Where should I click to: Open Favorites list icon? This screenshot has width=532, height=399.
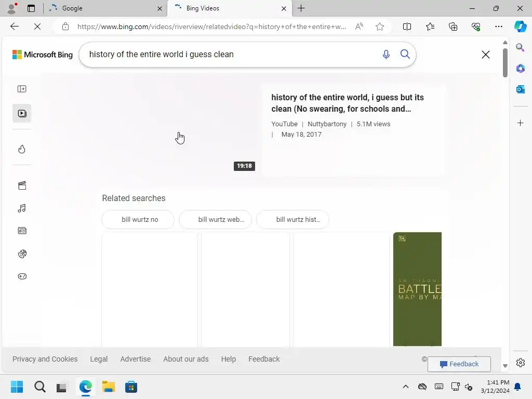[x=430, y=26]
